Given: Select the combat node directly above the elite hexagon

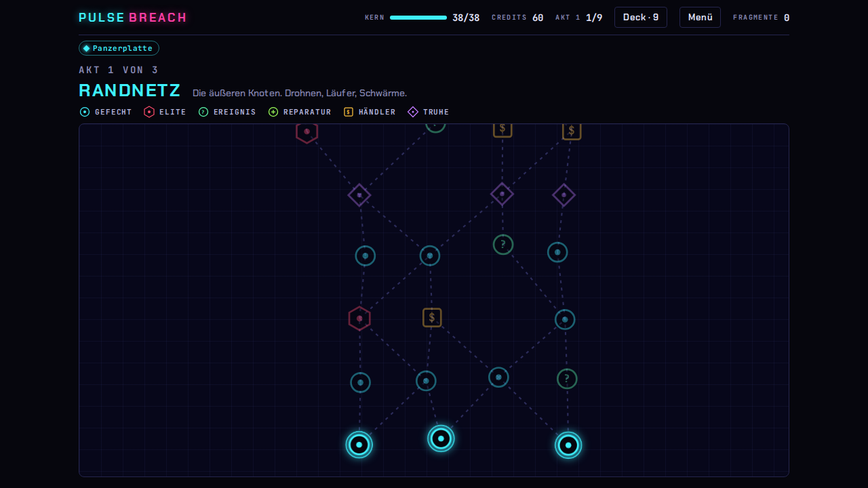Looking at the screenshot, I should pos(366,256).
